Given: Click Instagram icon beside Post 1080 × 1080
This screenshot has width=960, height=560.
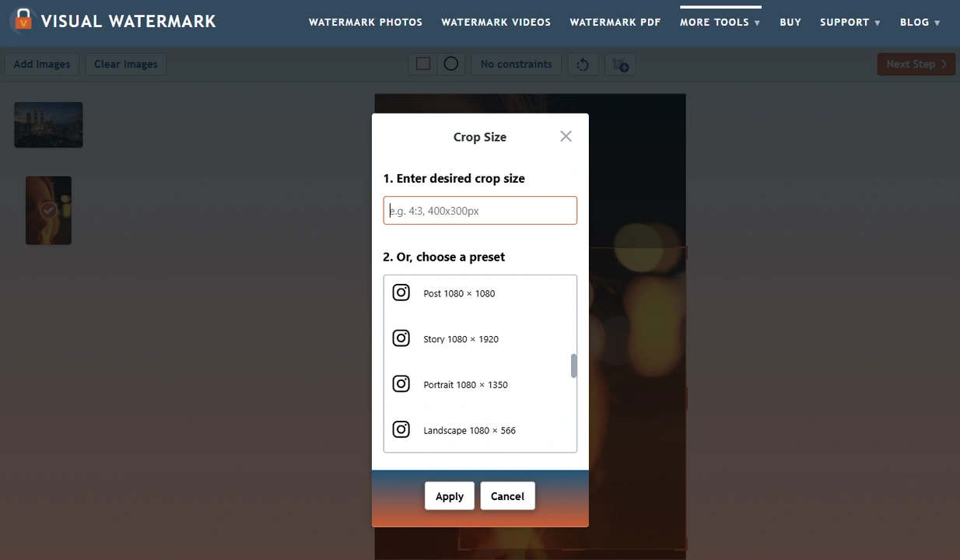Looking at the screenshot, I should click(401, 292).
